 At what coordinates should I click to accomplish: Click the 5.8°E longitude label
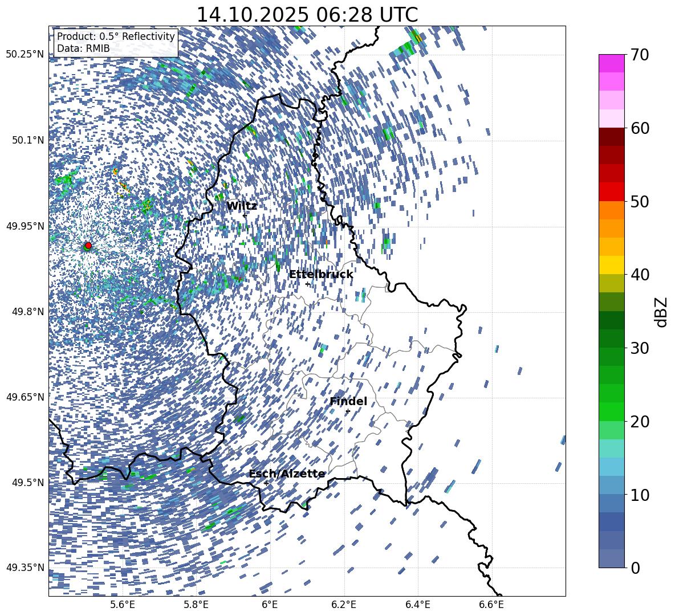[196, 605]
